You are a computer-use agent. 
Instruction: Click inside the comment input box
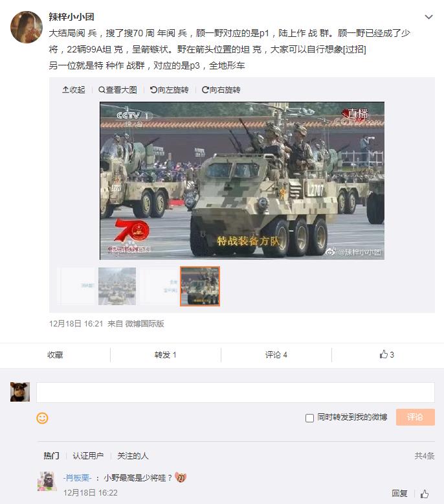click(x=236, y=393)
